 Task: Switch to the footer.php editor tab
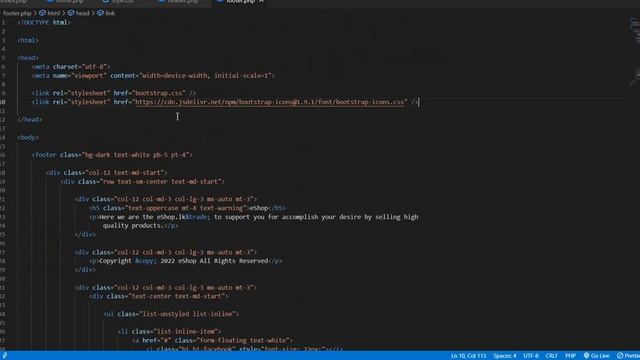[240, 2]
